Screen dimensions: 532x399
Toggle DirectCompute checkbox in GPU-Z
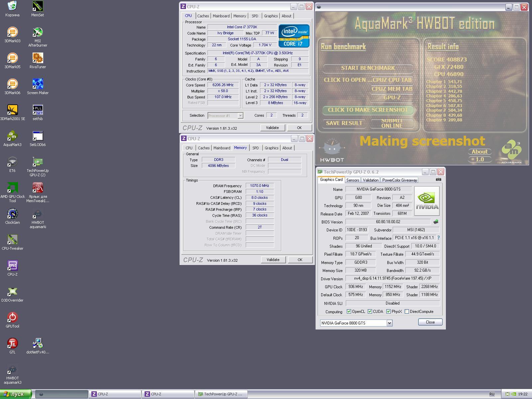tap(407, 312)
